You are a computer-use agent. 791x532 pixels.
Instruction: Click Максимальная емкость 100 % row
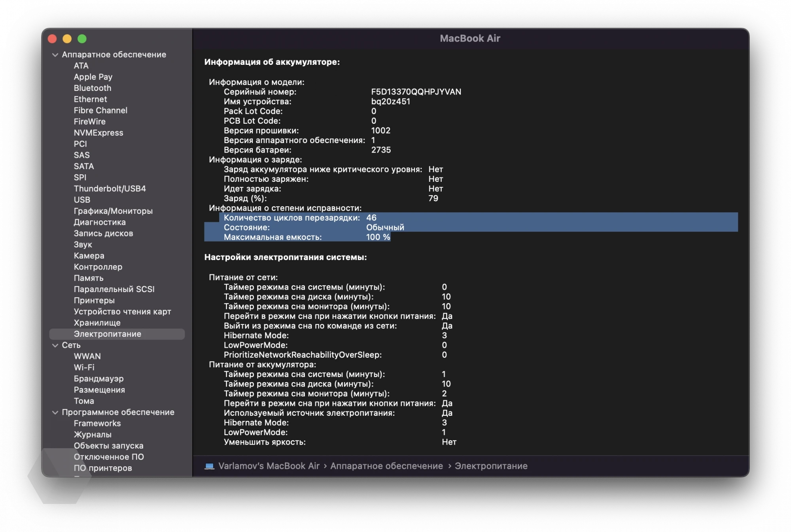pyautogui.click(x=297, y=237)
